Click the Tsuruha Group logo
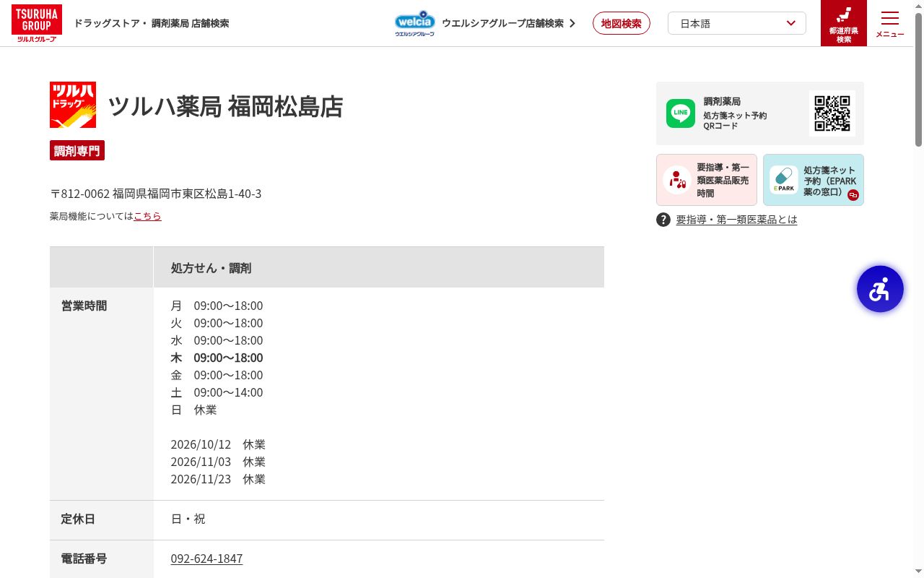Viewport: 924px width, 578px height. click(x=37, y=23)
